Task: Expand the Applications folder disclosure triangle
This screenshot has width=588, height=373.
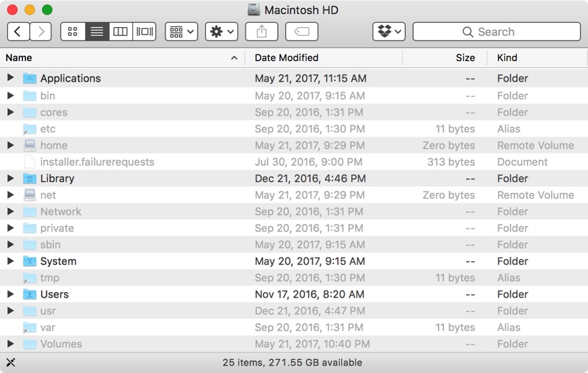Action: pos(10,78)
